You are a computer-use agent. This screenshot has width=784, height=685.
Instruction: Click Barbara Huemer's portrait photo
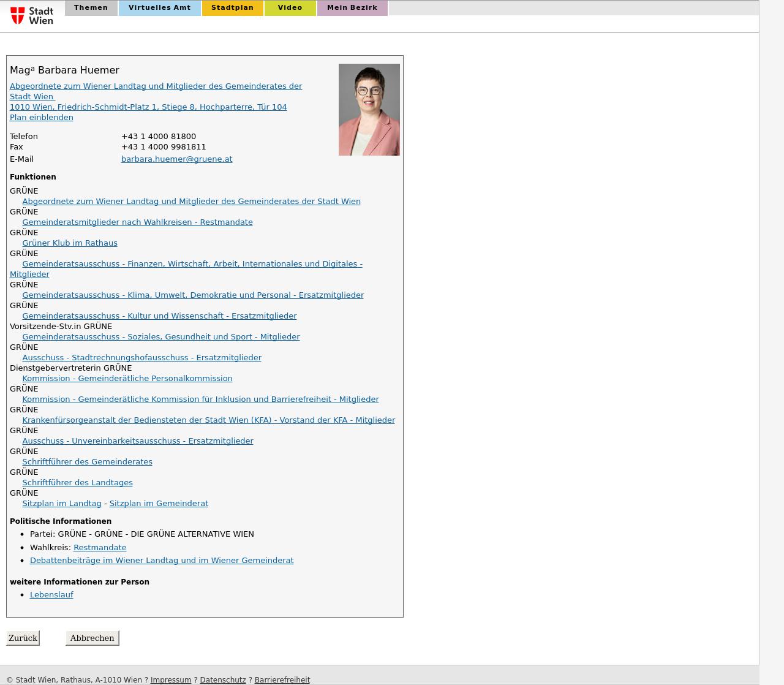pyautogui.click(x=369, y=110)
